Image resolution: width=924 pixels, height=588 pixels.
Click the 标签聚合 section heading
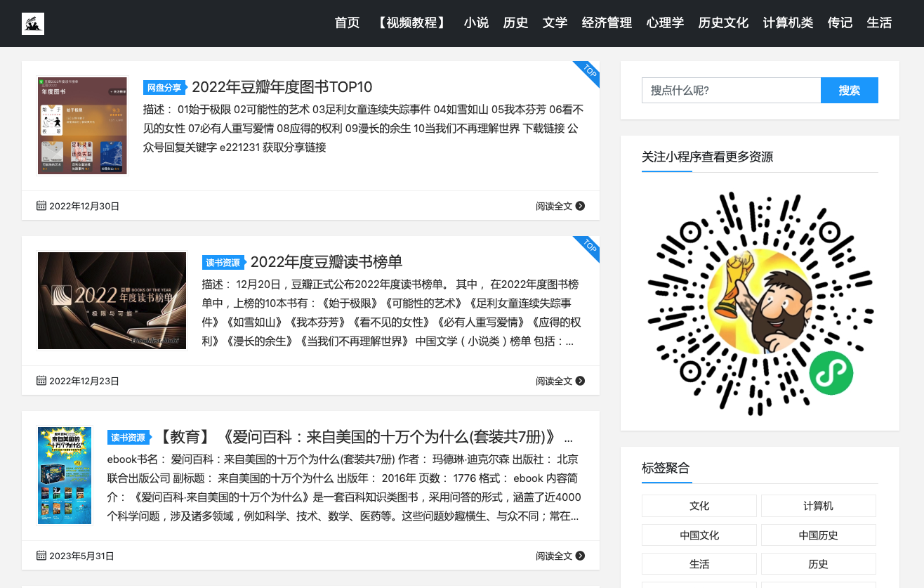click(666, 469)
